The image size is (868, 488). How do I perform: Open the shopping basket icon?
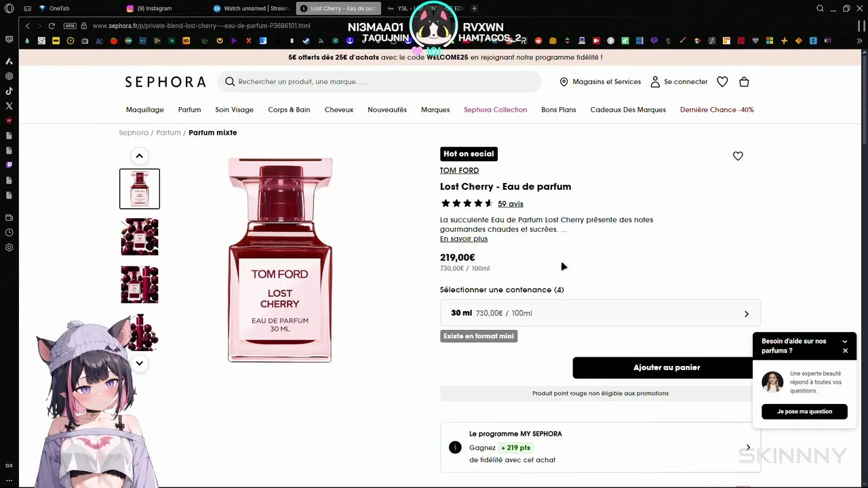point(744,82)
